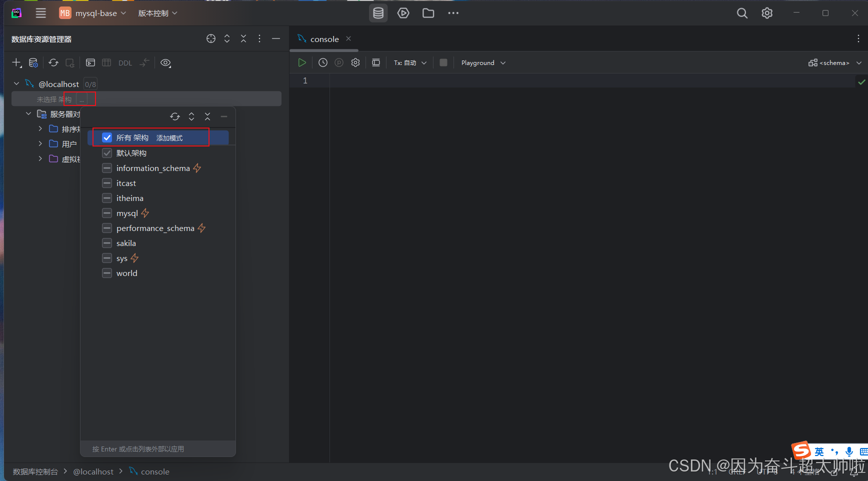
Task: Collapse the @localhost data source node
Action: (x=16, y=84)
